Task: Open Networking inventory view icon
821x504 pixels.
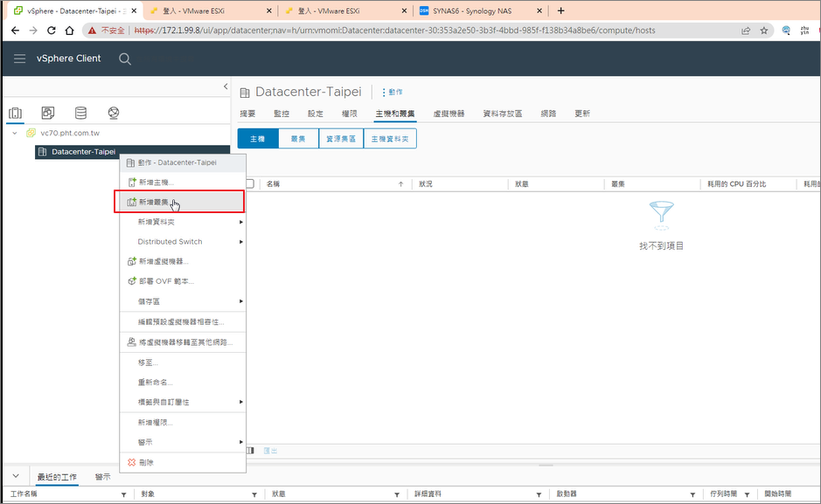Action: pos(114,113)
